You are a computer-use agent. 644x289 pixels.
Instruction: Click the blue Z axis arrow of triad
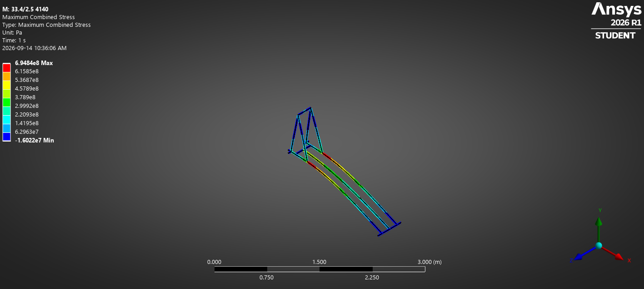[x=579, y=257]
